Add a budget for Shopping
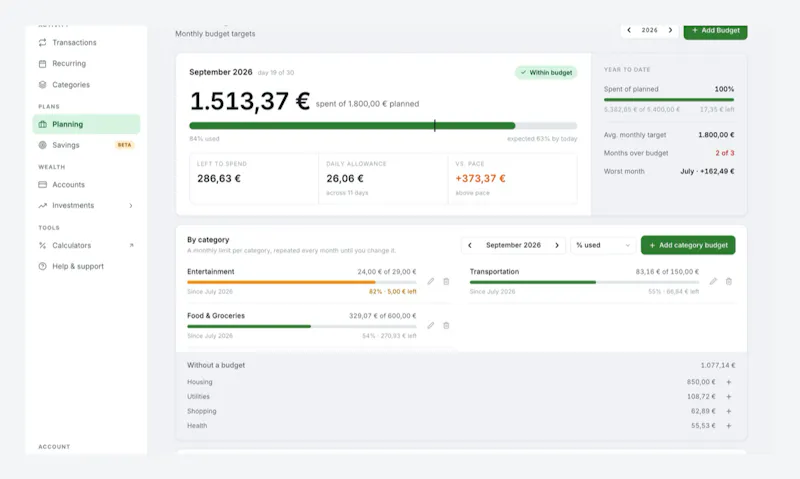Viewport: 800px width, 479px height. pos(729,411)
